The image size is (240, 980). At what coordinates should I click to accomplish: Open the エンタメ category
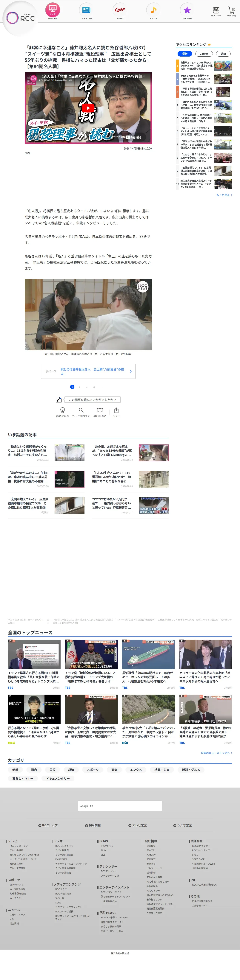pos(136,770)
